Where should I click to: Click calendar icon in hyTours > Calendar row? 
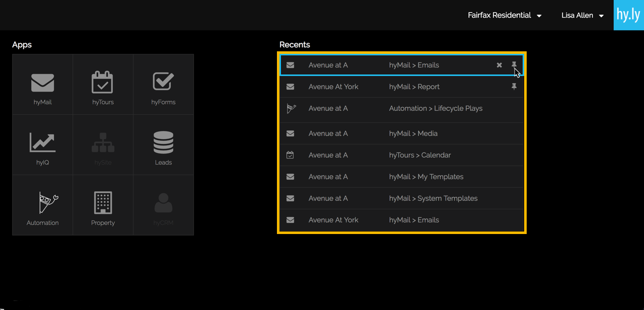(290, 155)
